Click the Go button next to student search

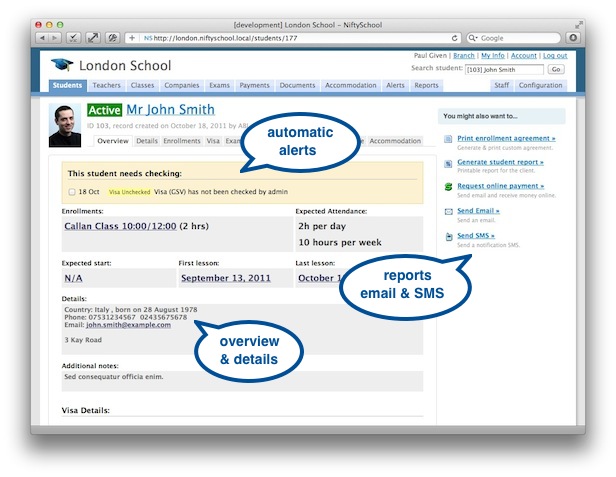(x=556, y=69)
